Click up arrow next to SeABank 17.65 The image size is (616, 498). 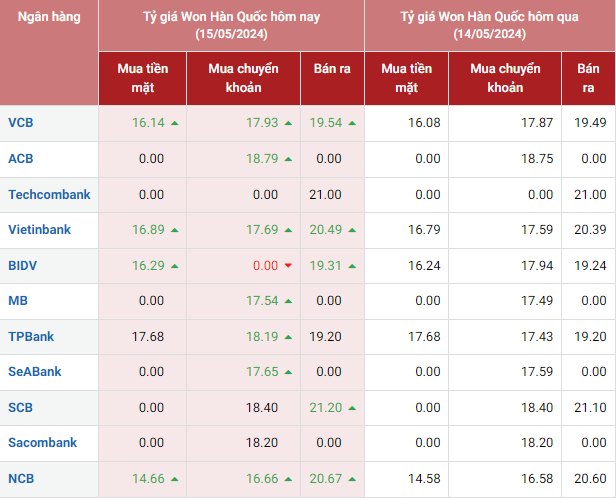[288, 372]
